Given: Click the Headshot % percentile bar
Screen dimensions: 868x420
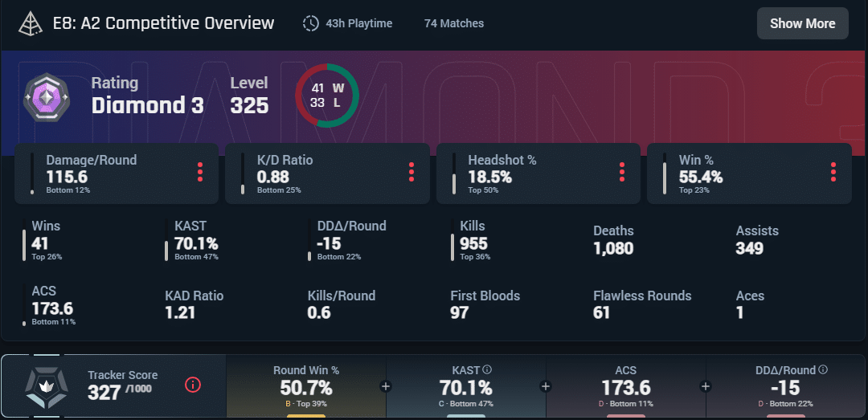Looking at the screenshot, I should pos(454,173).
